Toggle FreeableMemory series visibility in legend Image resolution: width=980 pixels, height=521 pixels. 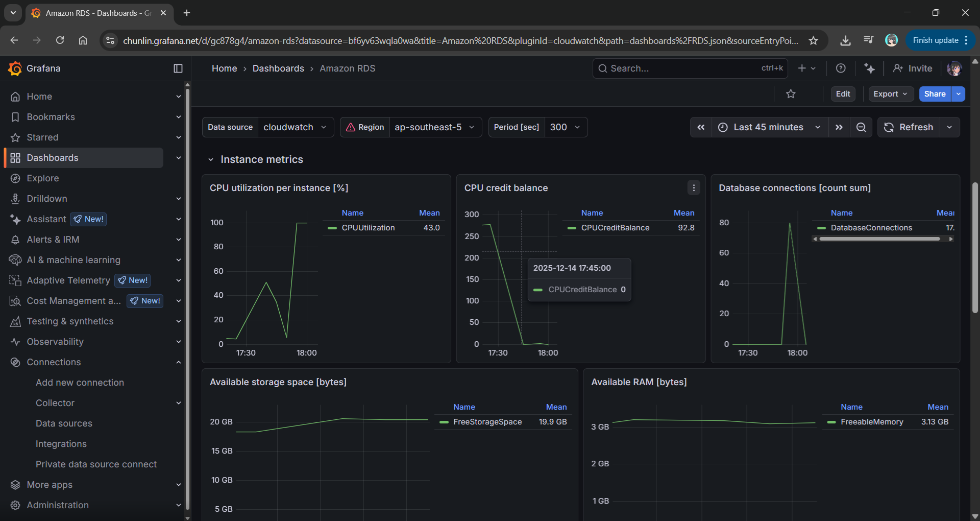pyautogui.click(x=871, y=422)
